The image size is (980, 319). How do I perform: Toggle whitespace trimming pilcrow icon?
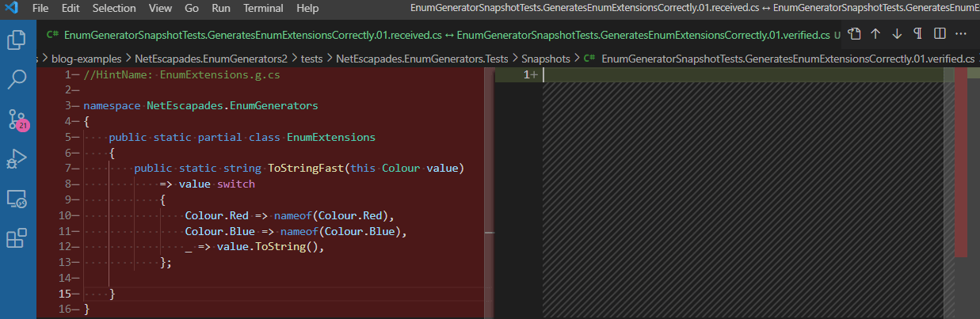(918, 34)
